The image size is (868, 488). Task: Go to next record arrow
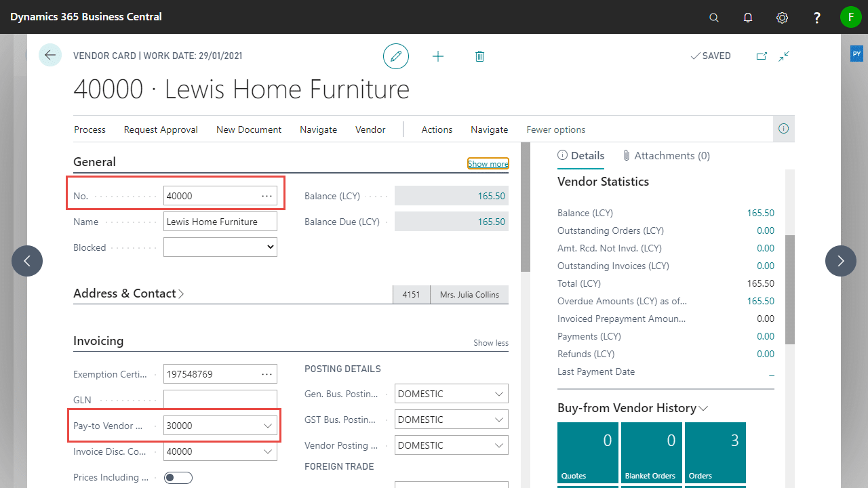[x=841, y=261]
